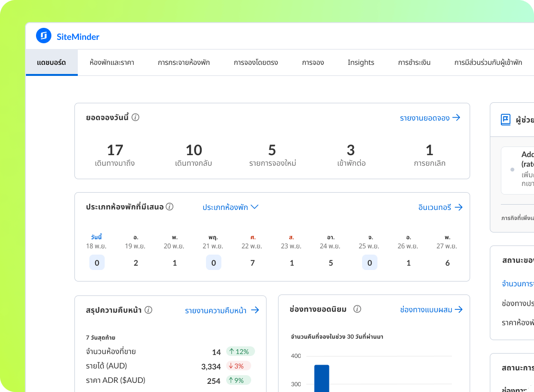The height and width of the screenshot is (392, 534).
Task: Click the 17 เดินทางมาถึง arrivals stat
Action: (115, 156)
